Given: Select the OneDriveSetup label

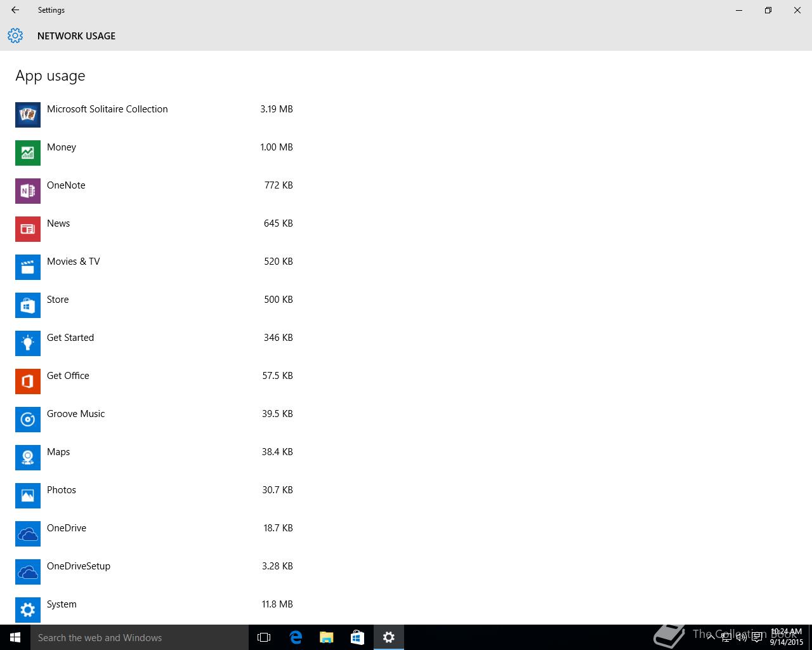Looking at the screenshot, I should coord(79,566).
